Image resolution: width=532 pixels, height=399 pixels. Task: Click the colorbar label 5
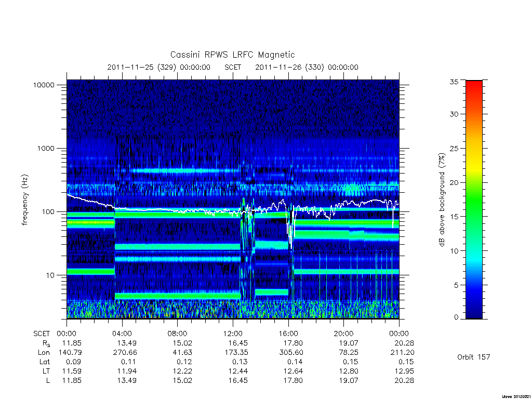tap(456, 285)
